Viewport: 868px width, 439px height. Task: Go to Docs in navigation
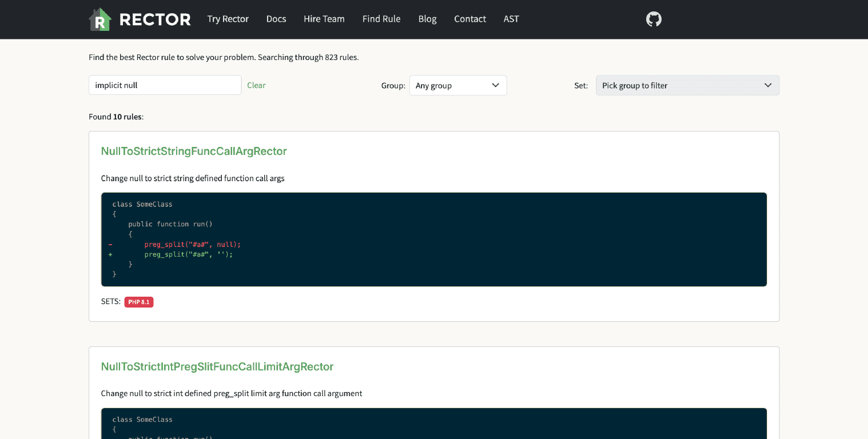276,19
